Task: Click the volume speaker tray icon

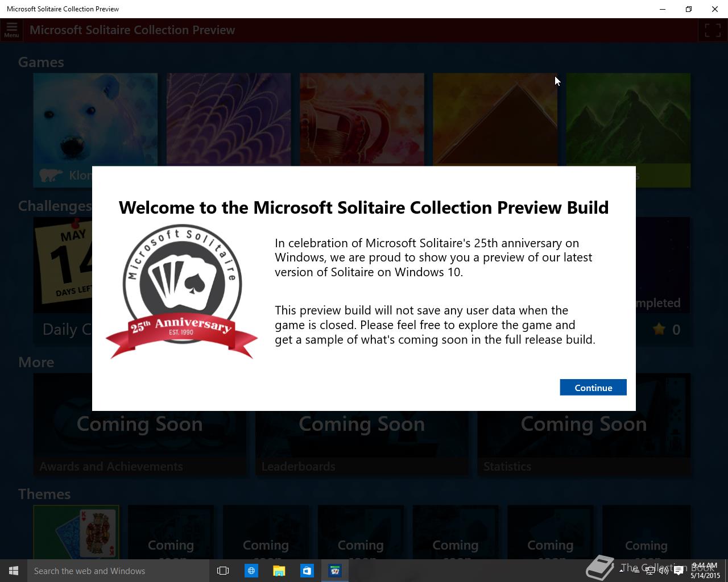Action: pyautogui.click(x=664, y=571)
